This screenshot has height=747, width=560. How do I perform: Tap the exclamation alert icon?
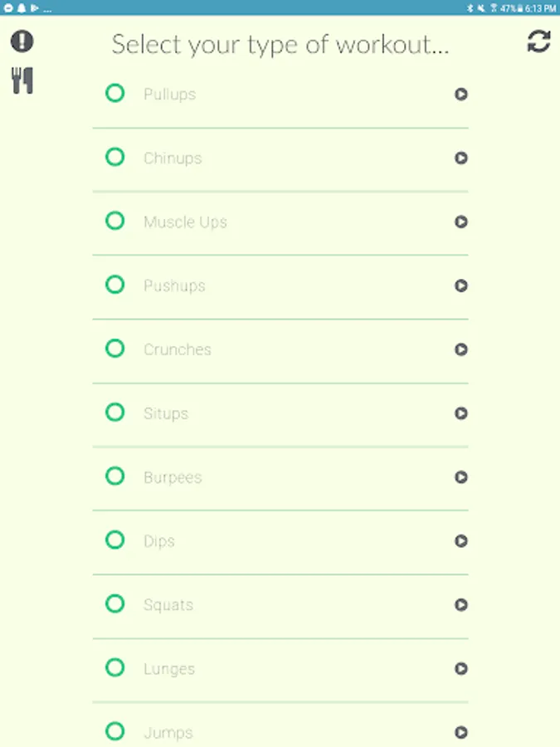[x=22, y=41]
